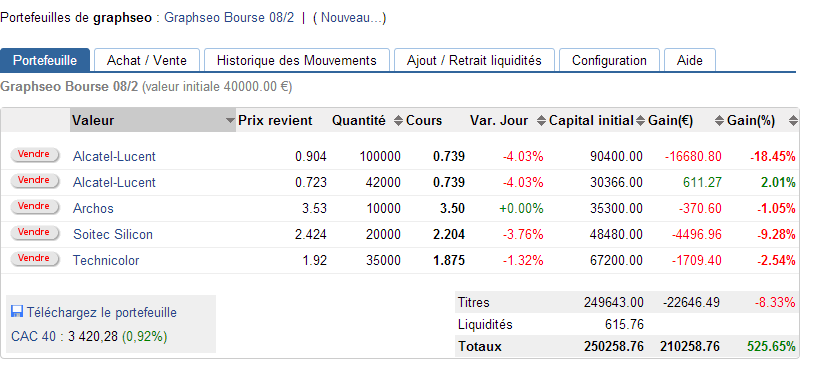816x369 pixels.
Task: Switch to Historique des Mouvements tab
Action: 297,60
